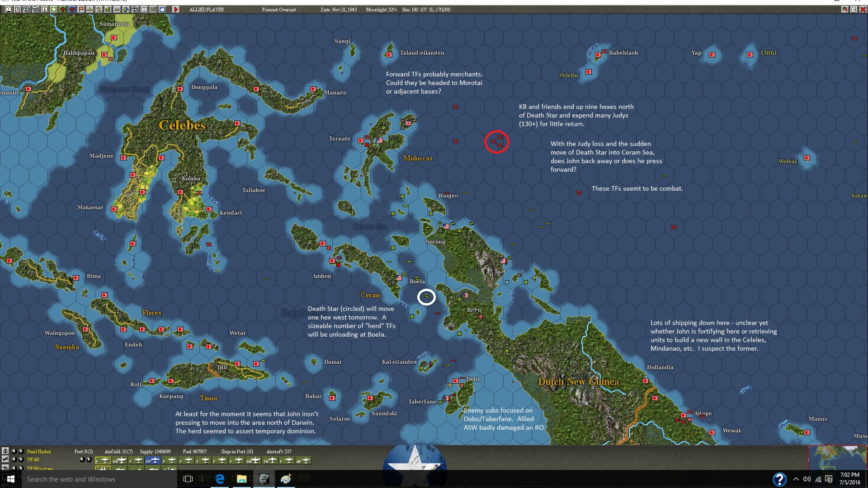The width and height of the screenshot is (868, 488).
Task: Open Task View on the taskbar
Action: pyautogui.click(x=188, y=479)
